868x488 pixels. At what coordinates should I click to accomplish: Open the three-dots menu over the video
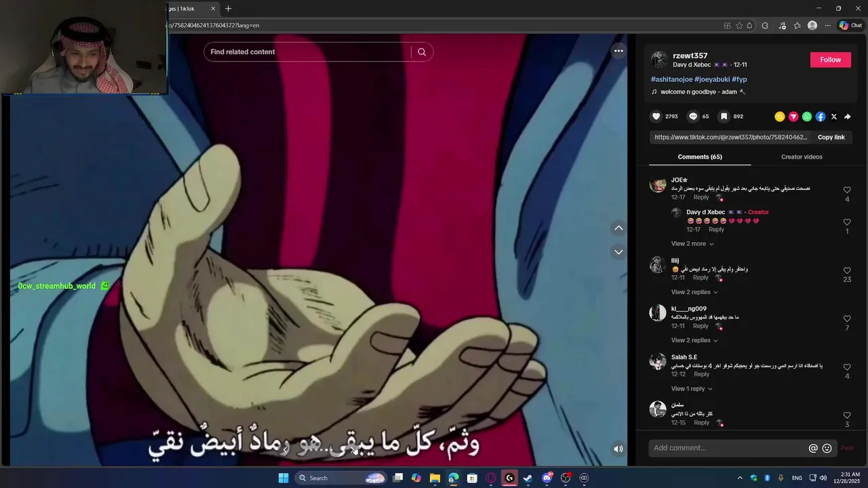point(618,51)
